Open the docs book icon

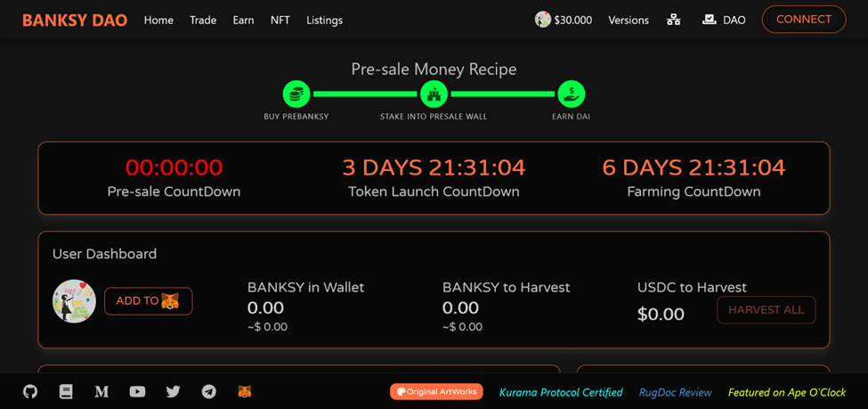pos(66,392)
